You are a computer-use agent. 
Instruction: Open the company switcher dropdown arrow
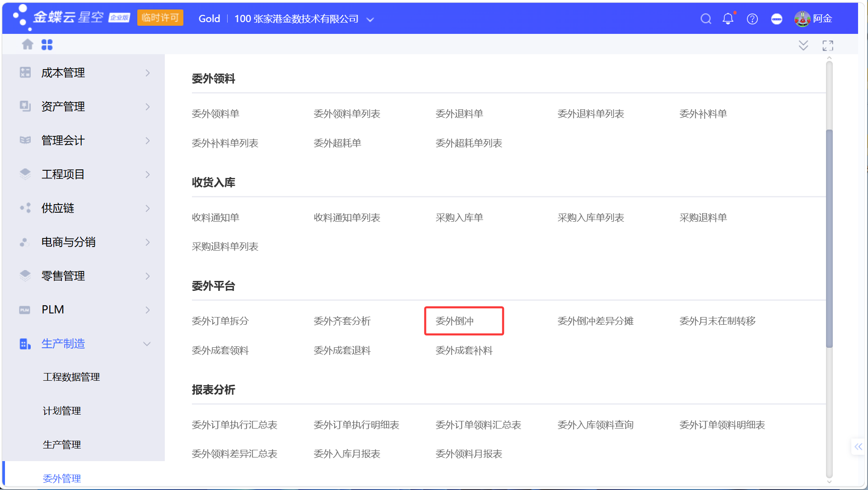(x=370, y=19)
